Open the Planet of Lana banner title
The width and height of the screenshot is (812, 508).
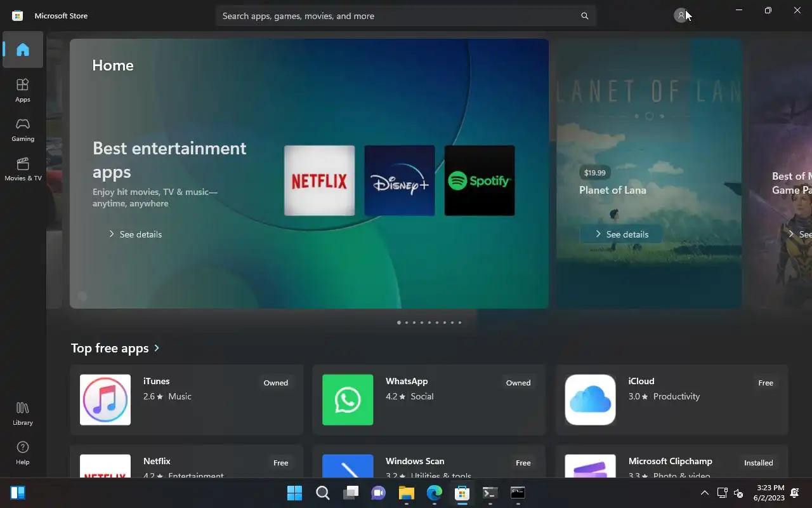[613, 190]
